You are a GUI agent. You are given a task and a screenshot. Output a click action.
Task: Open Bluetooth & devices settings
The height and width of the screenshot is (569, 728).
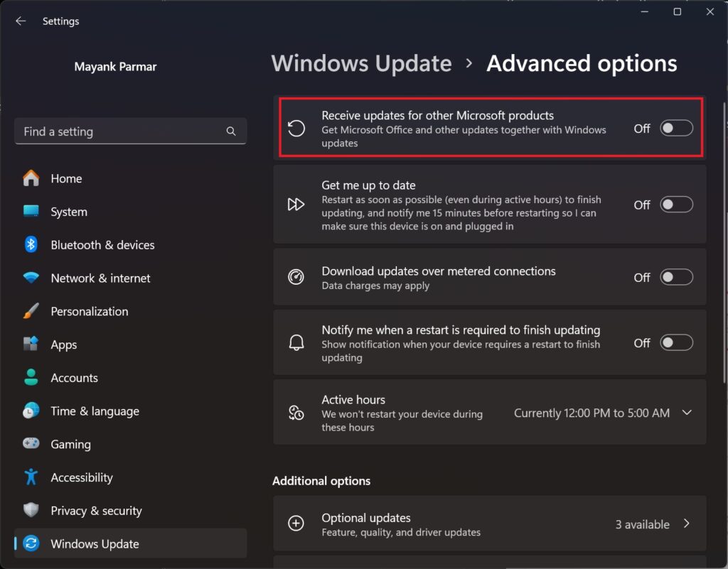click(x=30, y=244)
